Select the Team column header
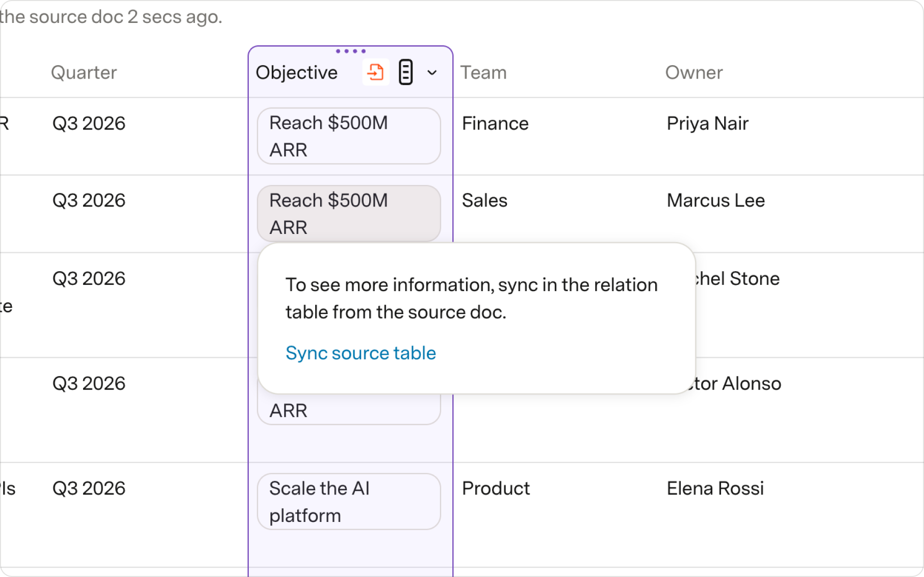 (x=483, y=72)
